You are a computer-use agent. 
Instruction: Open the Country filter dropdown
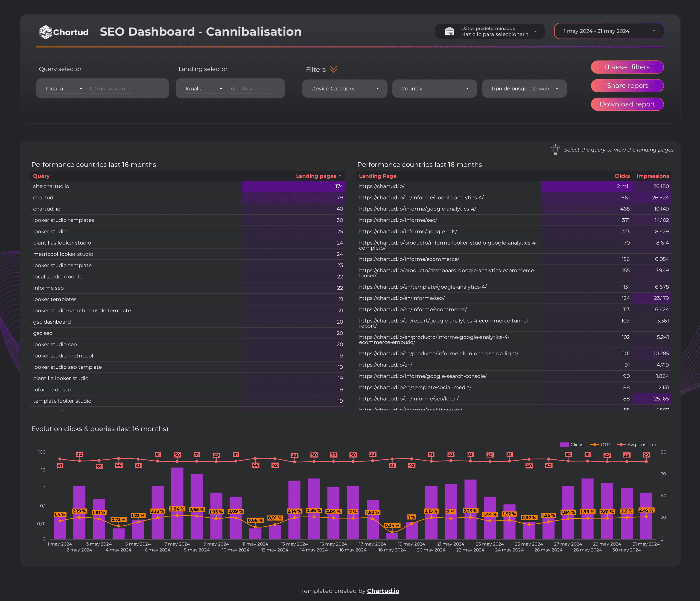[434, 89]
